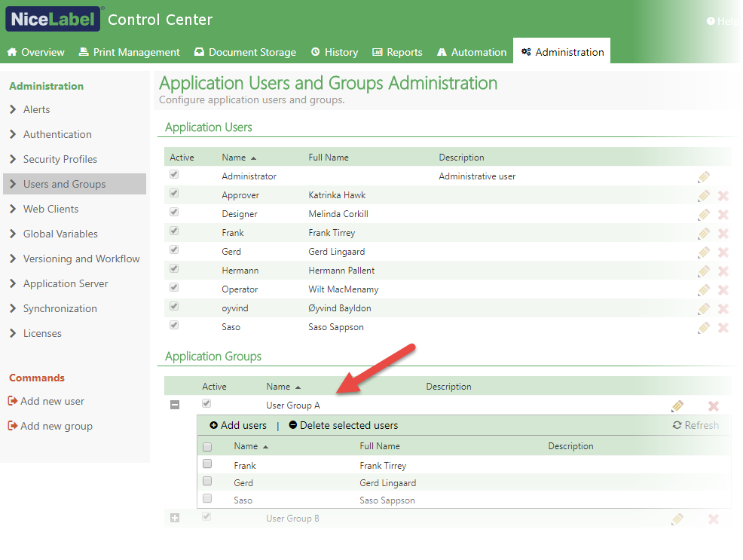This screenshot has height=560, width=743.
Task: Click the NiceLabel logo
Action: [53, 19]
